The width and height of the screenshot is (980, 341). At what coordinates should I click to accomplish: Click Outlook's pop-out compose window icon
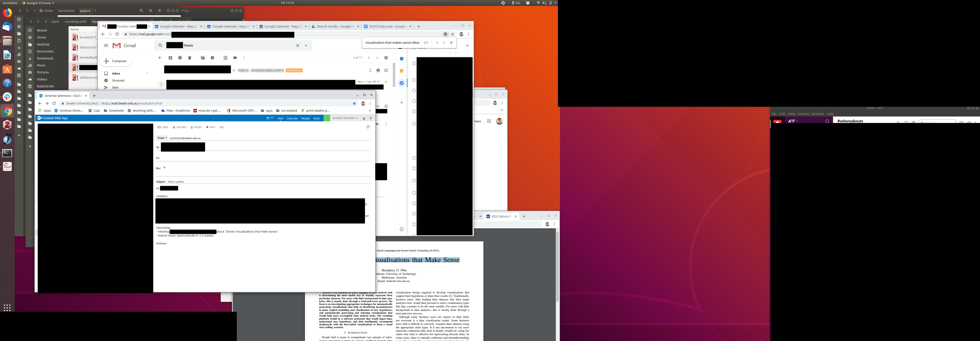coord(368,127)
